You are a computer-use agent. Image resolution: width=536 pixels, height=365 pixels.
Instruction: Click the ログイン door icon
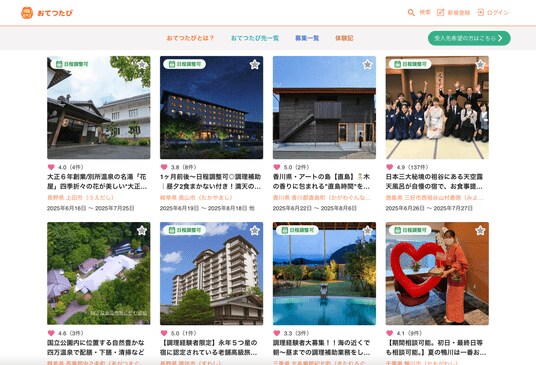[x=480, y=13]
